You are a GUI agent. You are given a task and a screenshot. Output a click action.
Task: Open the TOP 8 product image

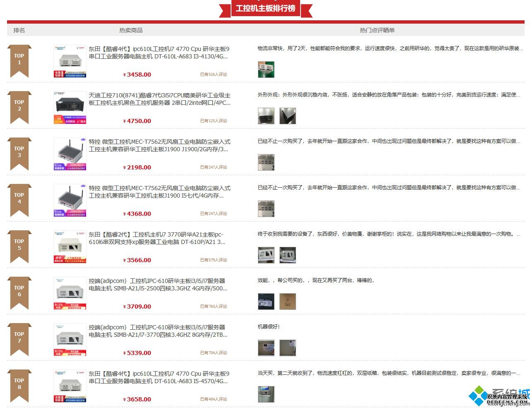(70, 386)
